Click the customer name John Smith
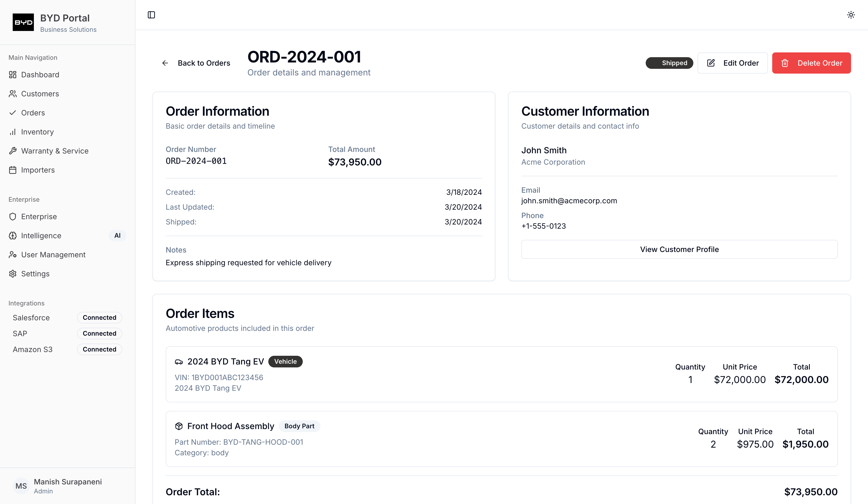The image size is (868, 504). 544,150
